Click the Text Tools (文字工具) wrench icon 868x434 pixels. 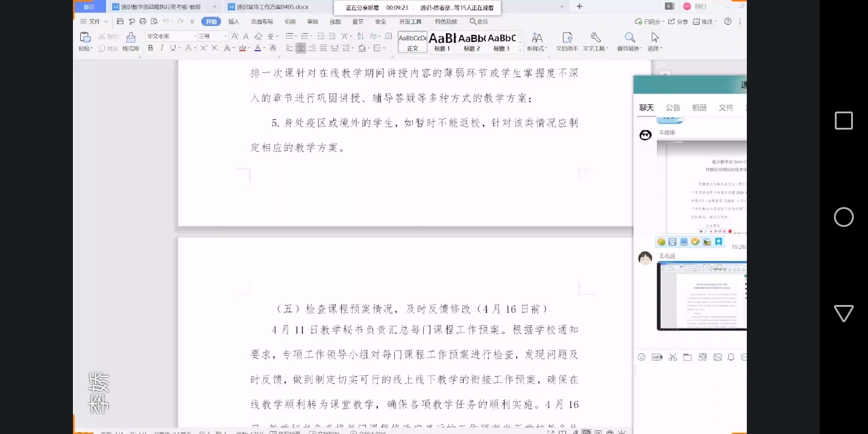point(596,38)
